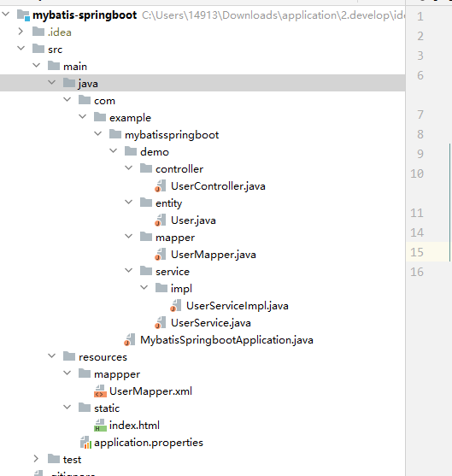Select UserMapper.java in the tree
Viewport: 452px width, 476px height.
pos(214,255)
